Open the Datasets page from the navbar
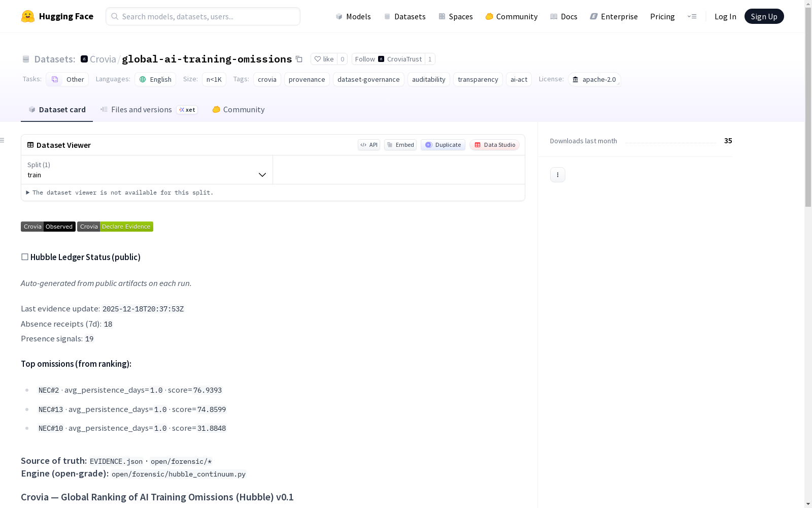The width and height of the screenshot is (812, 508). pyautogui.click(x=405, y=16)
